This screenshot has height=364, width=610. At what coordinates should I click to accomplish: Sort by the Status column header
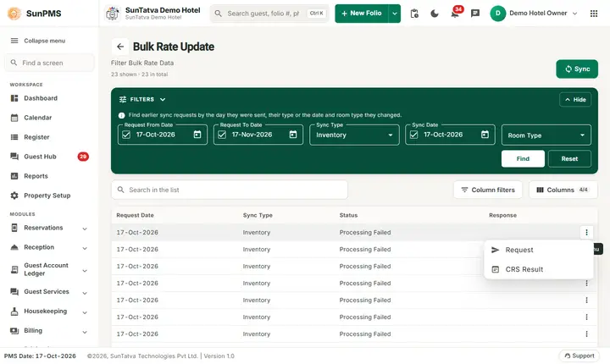click(x=348, y=215)
